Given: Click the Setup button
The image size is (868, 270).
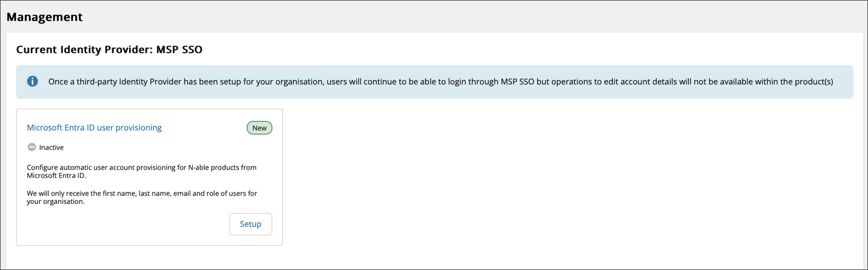Looking at the screenshot, I should [x=250, y=224].
